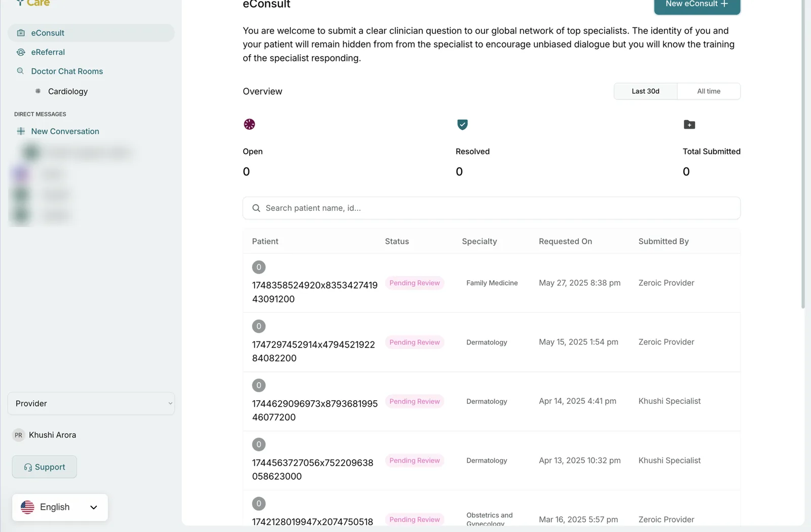Image resolution: width=811 pixels, height=532 pixels.
Task: Click the Doctor Chat Rooms search icon
Action: pyautogui.click(x=20, y=71)
